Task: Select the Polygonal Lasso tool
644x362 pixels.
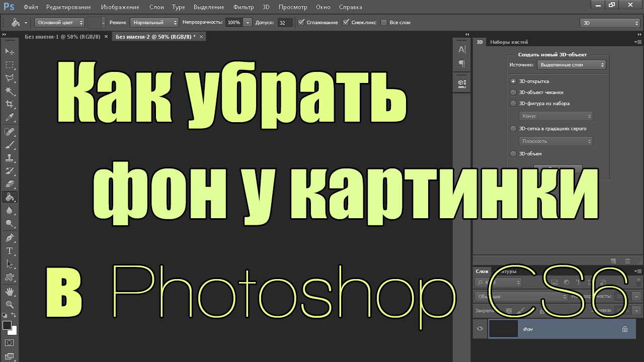Action: click(10, 78)
